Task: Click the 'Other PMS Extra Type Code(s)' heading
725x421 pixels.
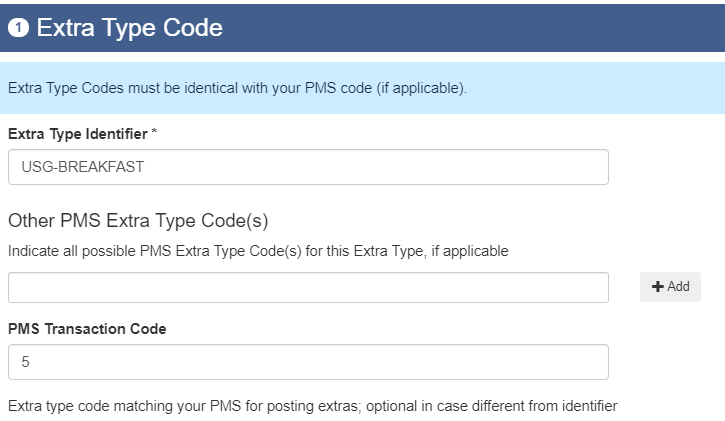Action: point(138,221)
